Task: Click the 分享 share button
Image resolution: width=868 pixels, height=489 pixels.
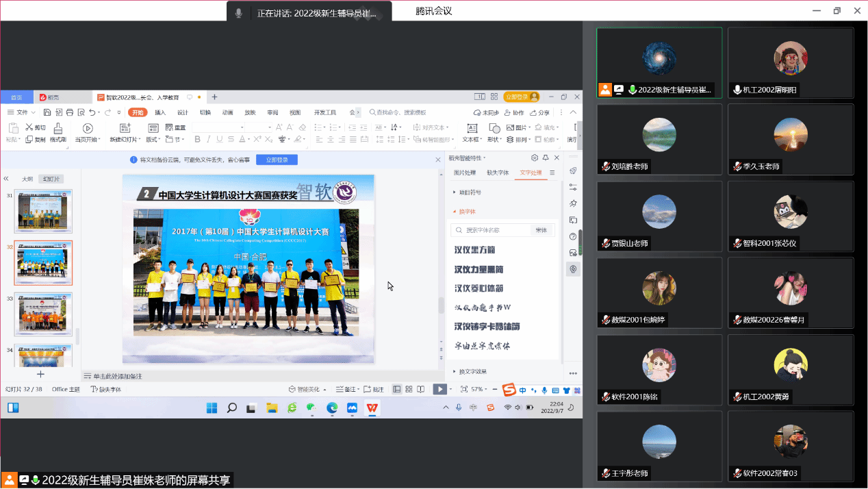Action: click(x=539, y=112)
